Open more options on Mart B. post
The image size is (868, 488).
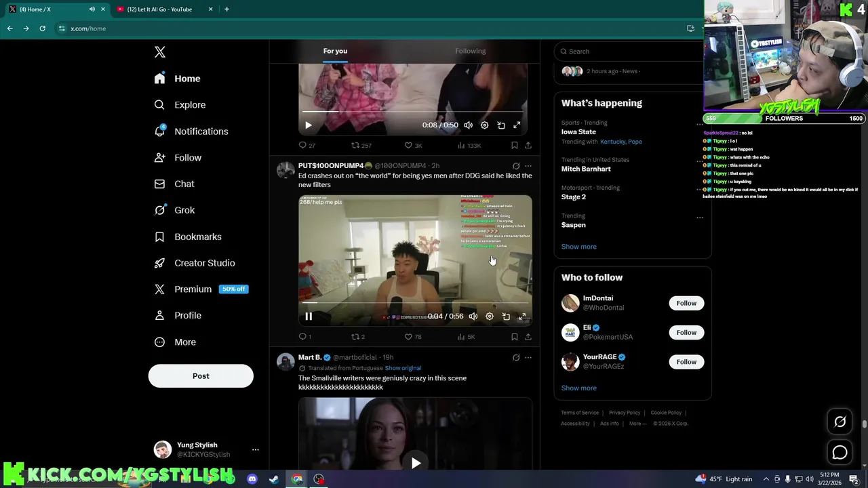[528, 357]
